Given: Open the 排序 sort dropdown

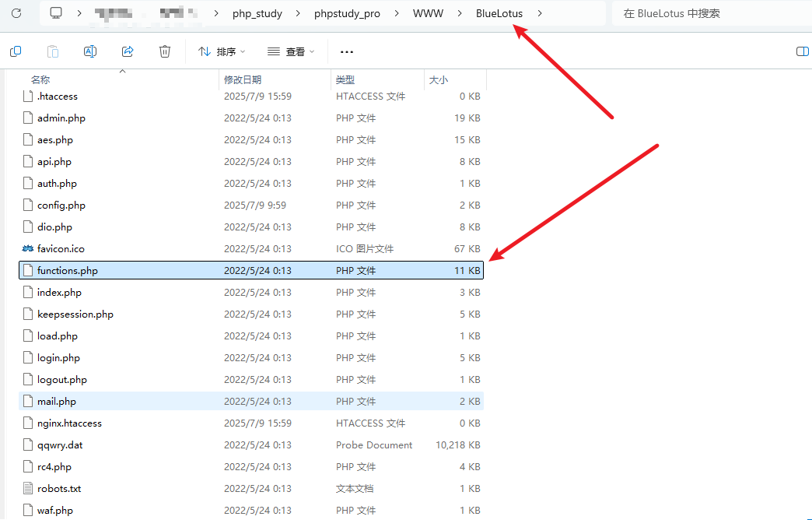Looking at the screenshot, I should point(222,51).
